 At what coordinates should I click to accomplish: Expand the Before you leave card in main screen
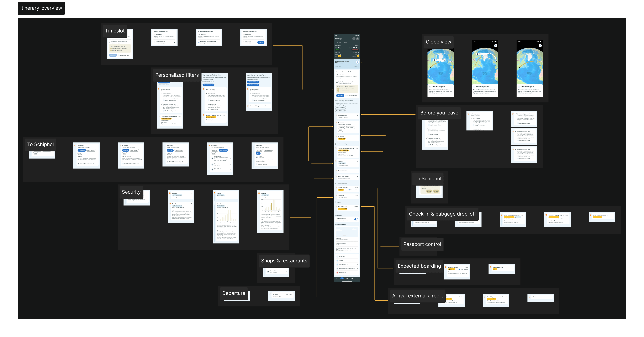[357, 116]
